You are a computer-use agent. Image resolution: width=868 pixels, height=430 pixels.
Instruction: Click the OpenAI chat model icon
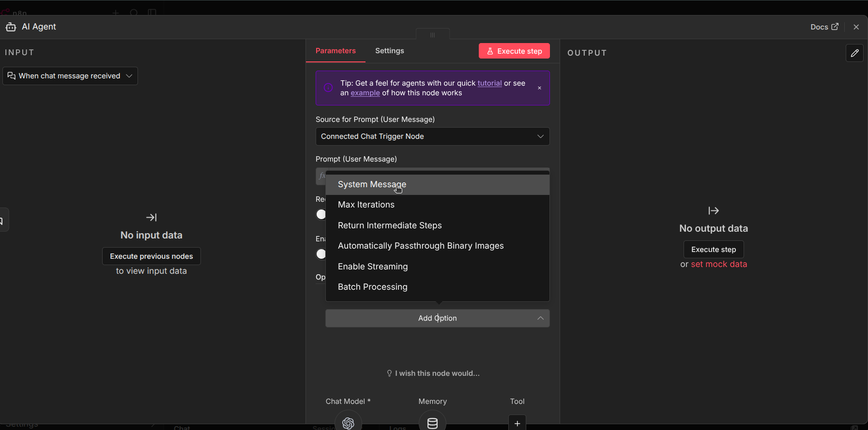click(x=348, y=423)
